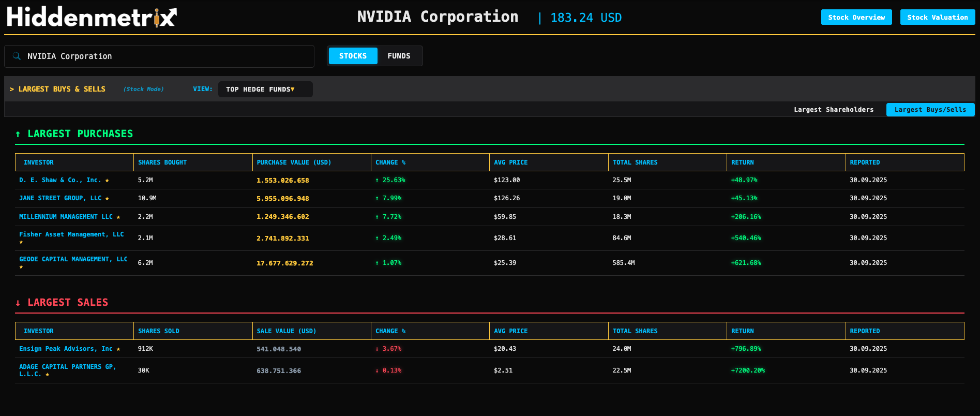This screenshot has height=416, width=980.
Task: Click star icon next to D. E. Shaw
Action: pos(107,181)
